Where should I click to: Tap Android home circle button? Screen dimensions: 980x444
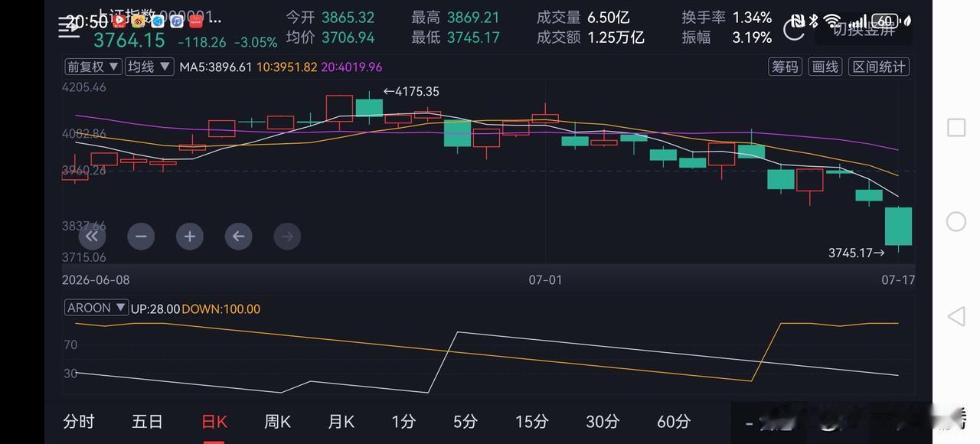[x=956, y=221]
